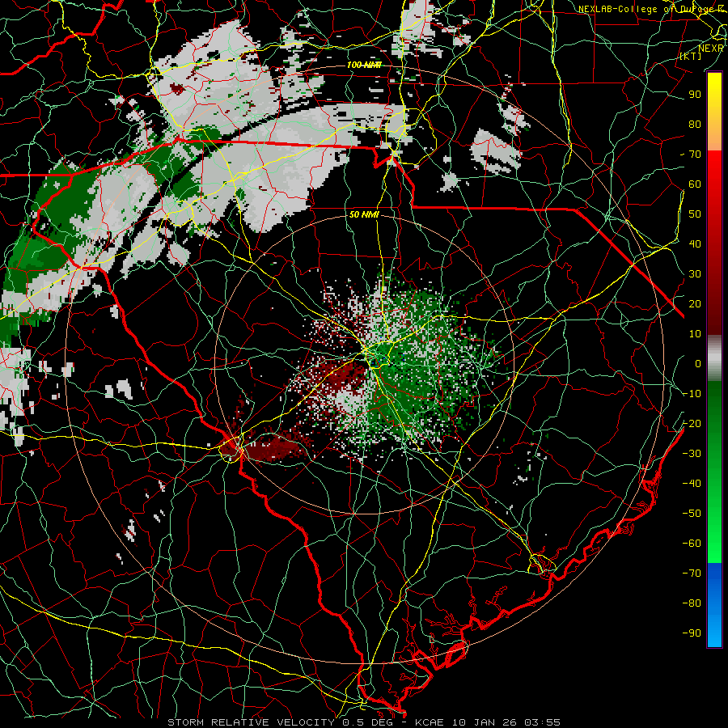Click the "KCAE" station identifier in caption

pos(430,722)
